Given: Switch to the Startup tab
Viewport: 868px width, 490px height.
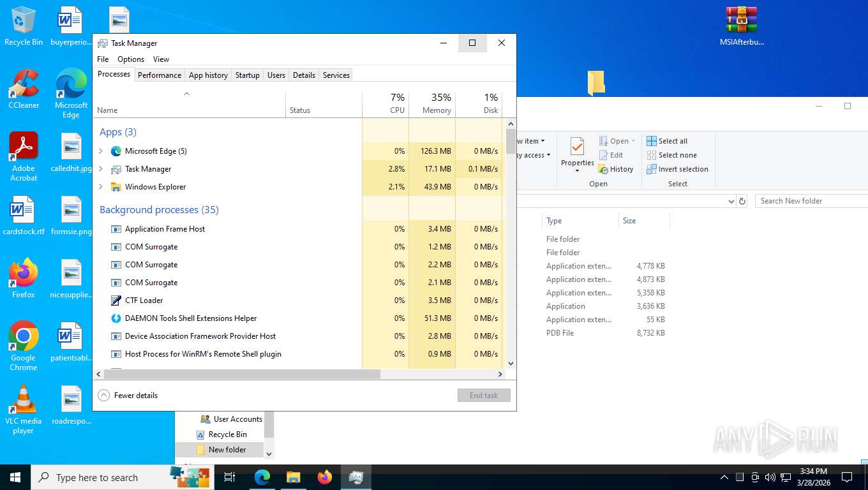Looking at the screenshot, I should pyautogui.click(x=248, y=75).
